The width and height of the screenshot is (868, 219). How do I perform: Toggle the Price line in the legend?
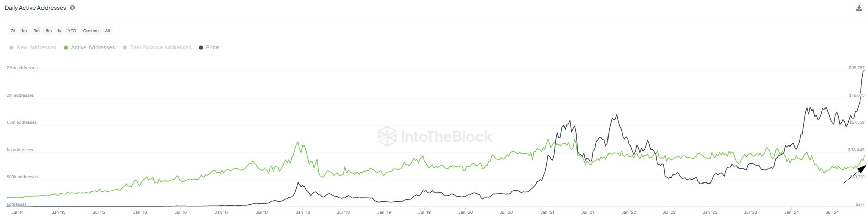pos(209,47)
